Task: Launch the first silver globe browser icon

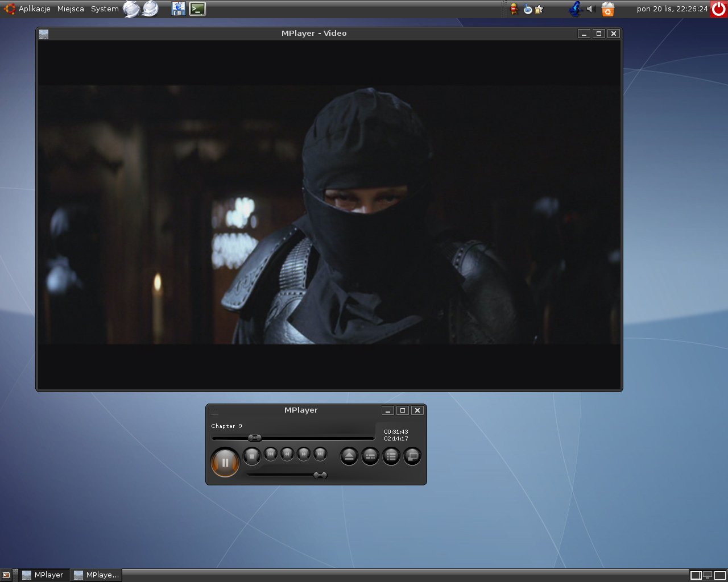Action: 131,9
